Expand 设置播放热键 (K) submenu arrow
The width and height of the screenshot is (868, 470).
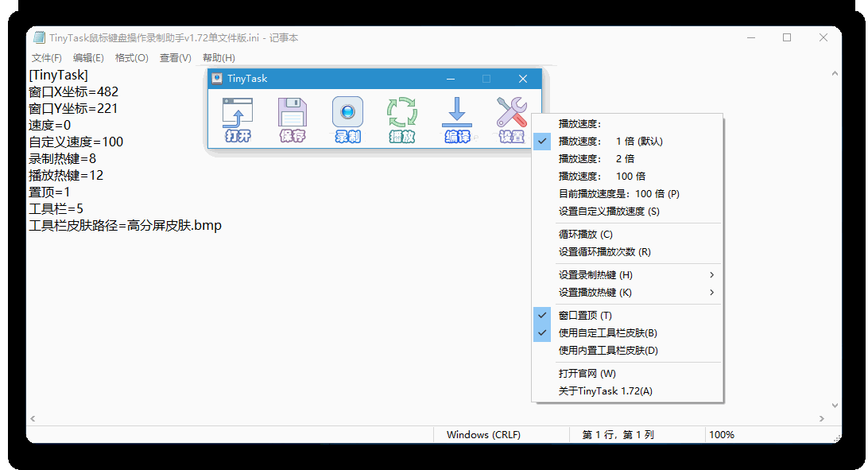[x=712, y=293]
